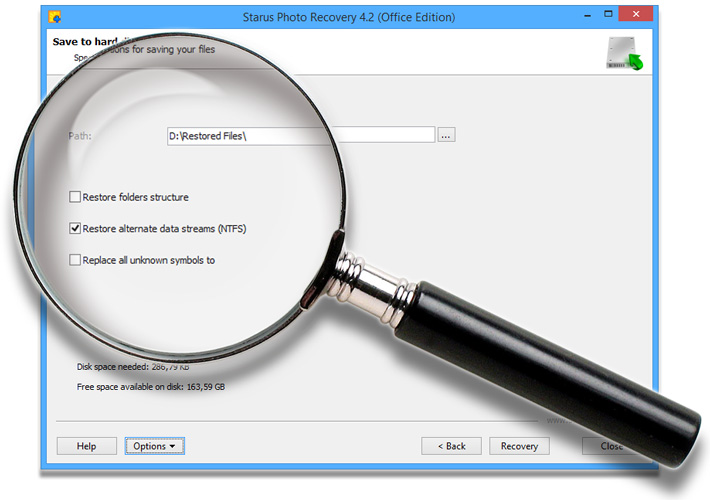Maximize the Starus Photo Recovery window
Viewport: 710px width, 500px height.
point(608,14)
